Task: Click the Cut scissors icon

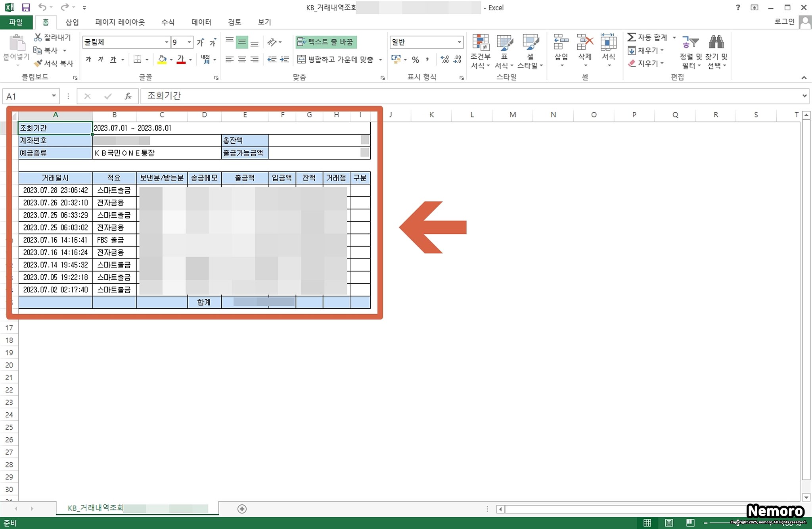Action: [x=38, y=37]
